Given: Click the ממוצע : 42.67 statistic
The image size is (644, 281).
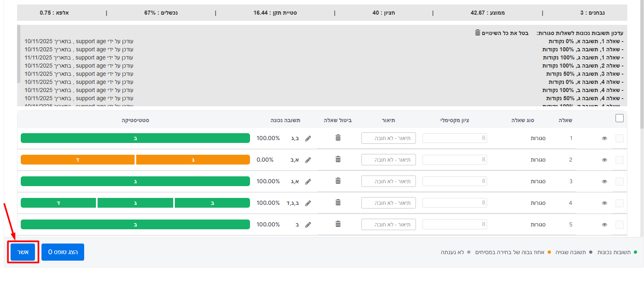Looking at the screenshot, I should click(x=488, y=13).
